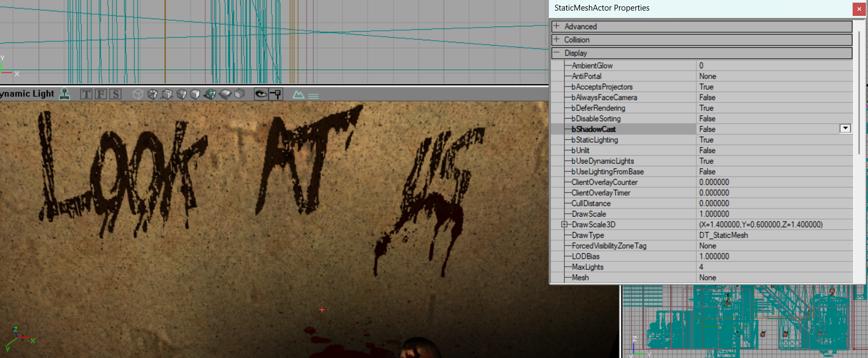Expand the Collision properties category
This screenshot has width=868, height=358.
(556, 39)
